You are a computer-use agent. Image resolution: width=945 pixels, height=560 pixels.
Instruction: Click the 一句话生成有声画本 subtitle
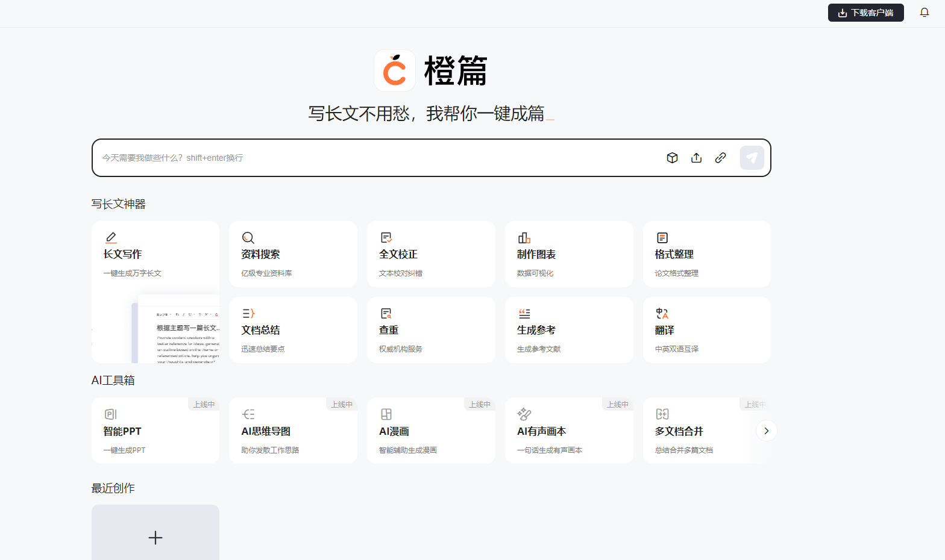click(550, 450)
